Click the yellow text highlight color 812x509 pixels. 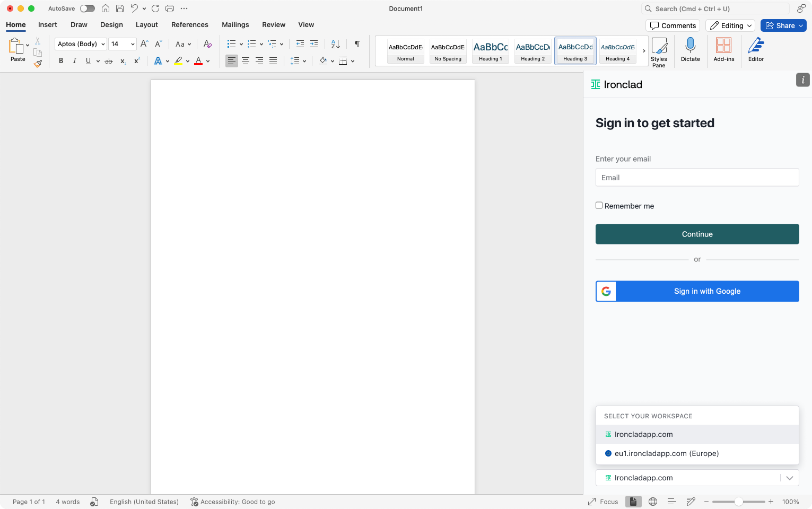point(178,61)
